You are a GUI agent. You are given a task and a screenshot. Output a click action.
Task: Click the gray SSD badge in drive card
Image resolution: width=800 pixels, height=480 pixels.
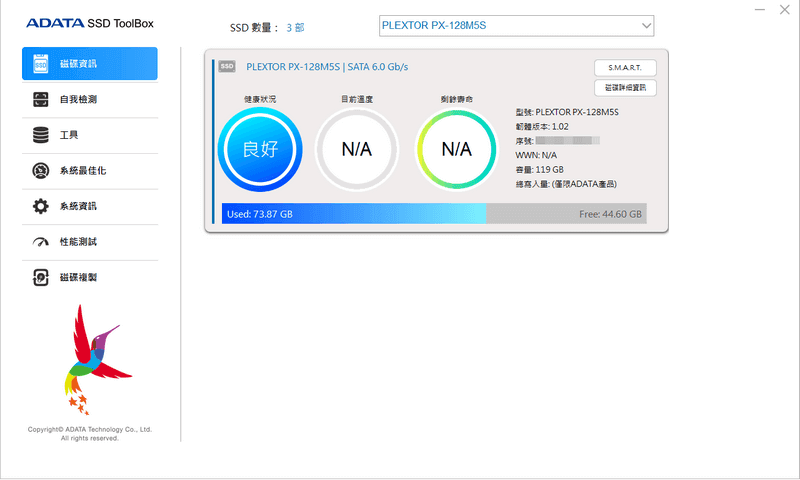tap(227, 67)
